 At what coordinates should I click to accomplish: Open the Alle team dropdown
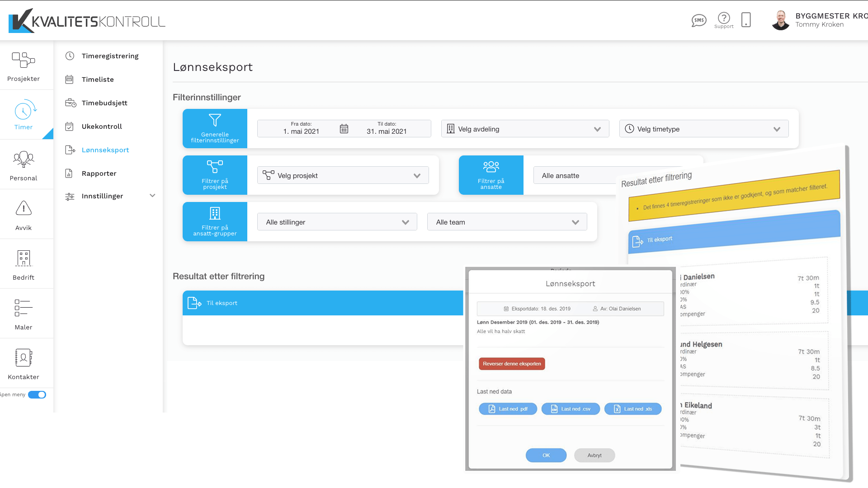(x=507, y=222)
